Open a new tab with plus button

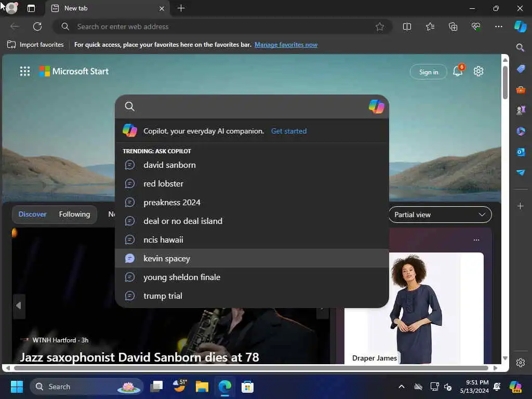pos(181,8)
